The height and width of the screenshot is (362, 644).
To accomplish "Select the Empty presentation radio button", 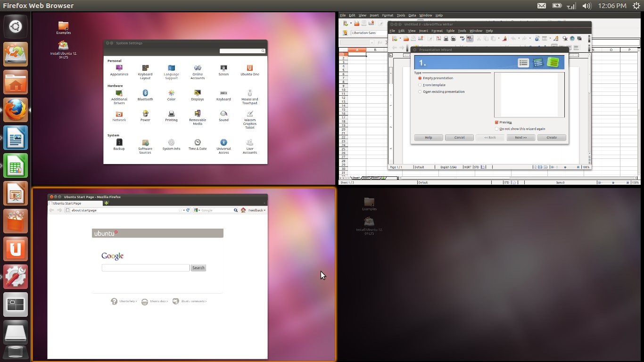I will pyautogui.click(x=420, y=78).
